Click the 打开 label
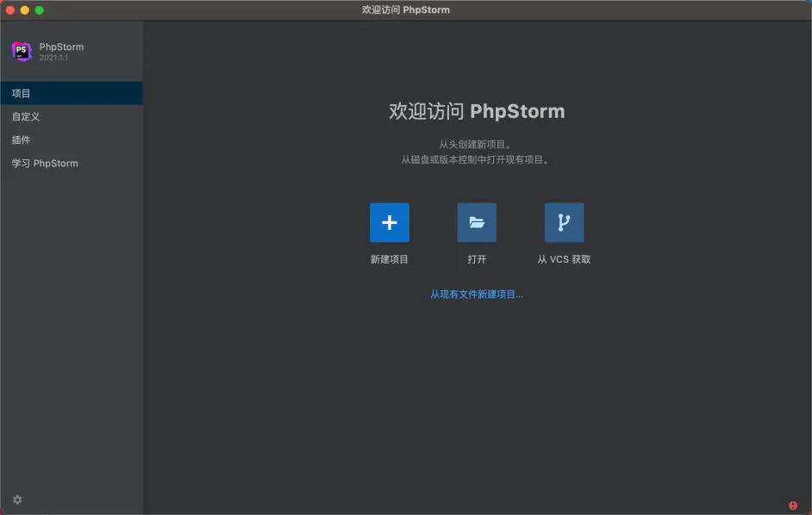The height and width of the screenshot is (515, 812). [x=477, y=259]
